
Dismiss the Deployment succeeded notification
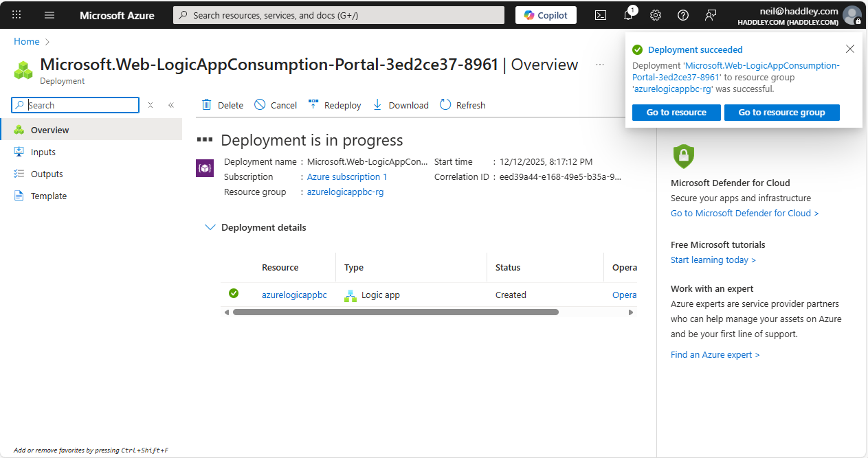[850, 49]
